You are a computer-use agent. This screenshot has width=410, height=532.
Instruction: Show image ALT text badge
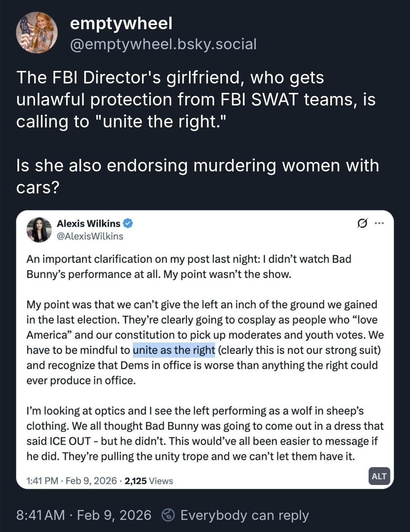(379, 476)
